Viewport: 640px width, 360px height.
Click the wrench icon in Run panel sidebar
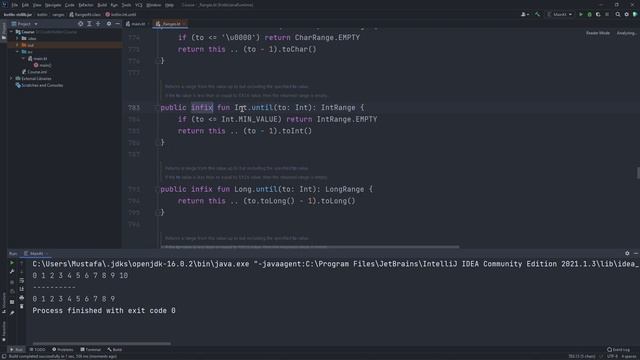coord(12,272)
